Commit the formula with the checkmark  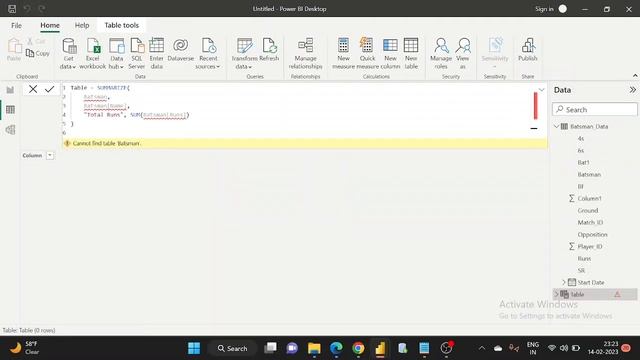point(49,89)
